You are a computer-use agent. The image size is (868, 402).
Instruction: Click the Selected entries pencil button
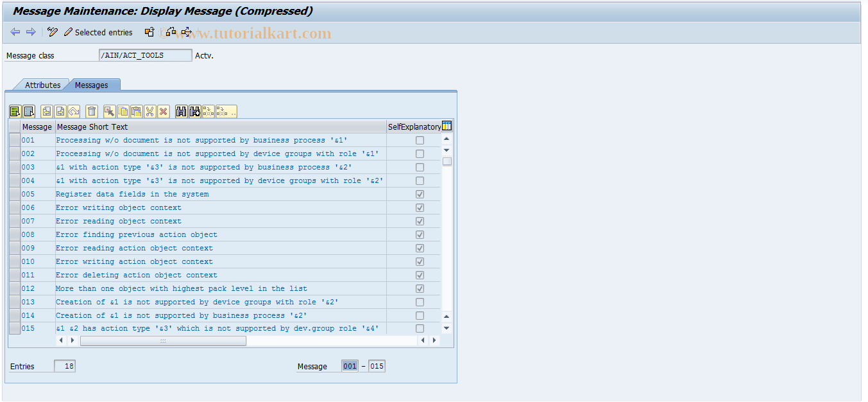click(98, 32)
